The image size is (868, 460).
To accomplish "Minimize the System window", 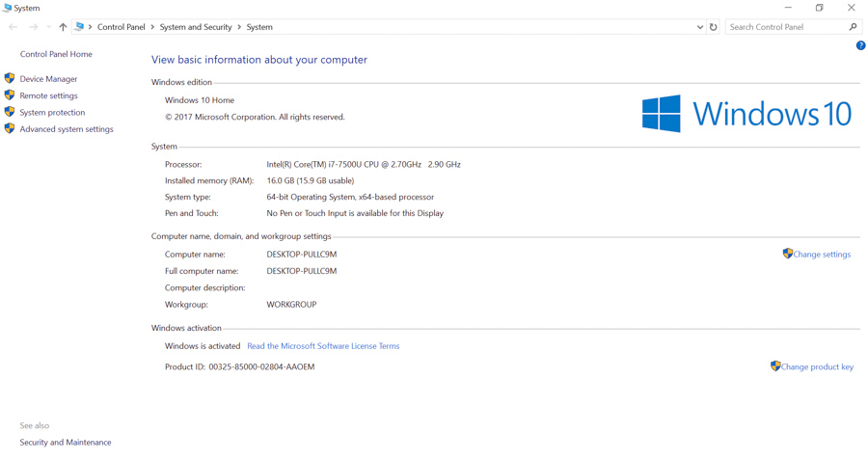I will [788, 8].
